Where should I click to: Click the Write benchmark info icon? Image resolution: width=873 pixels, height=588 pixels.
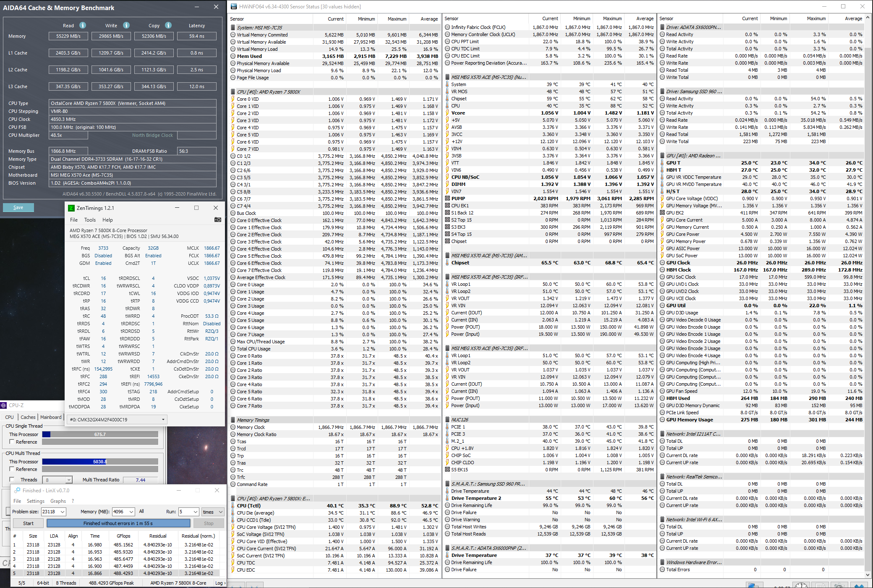pyautogui.click(x=126, y=25)
